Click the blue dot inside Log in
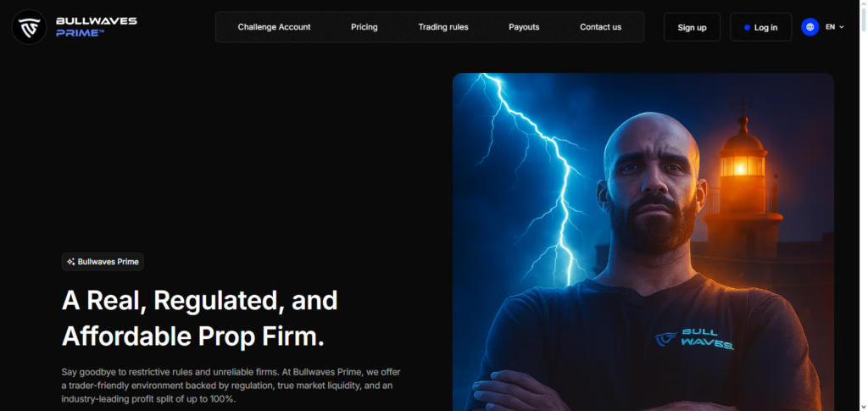Viewport: 868px width, 411px height. pyautogui.click(x=747, y=28)
